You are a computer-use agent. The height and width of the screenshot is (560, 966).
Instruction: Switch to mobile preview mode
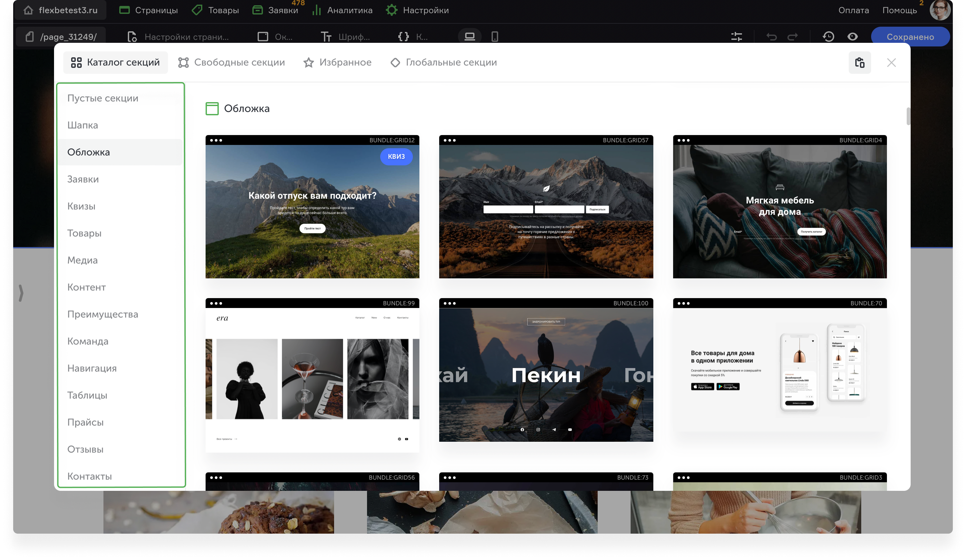pos(495,37)
